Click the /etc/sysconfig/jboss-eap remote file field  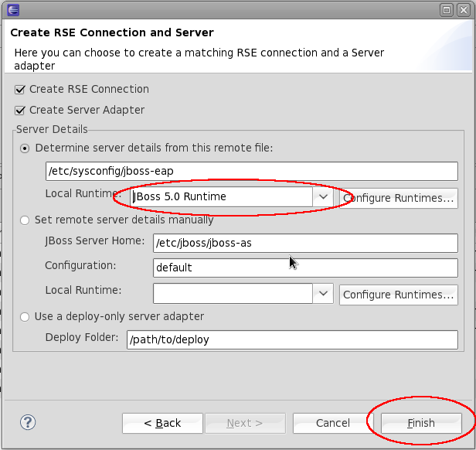click(x=251, y=171)
